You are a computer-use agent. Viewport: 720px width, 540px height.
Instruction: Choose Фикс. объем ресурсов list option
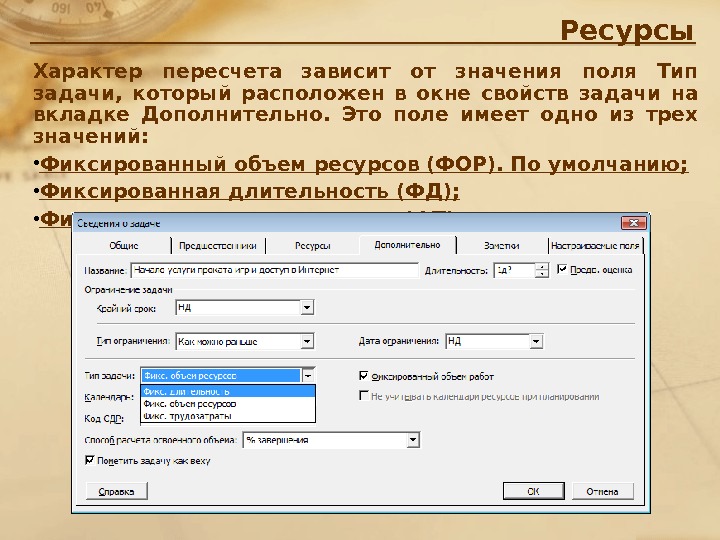228,404
